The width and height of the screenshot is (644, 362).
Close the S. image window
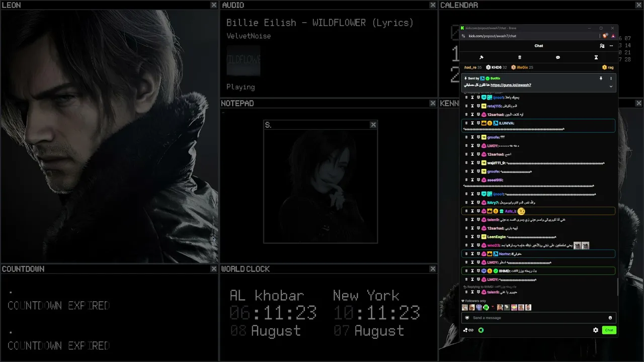(x=373, y=125)
